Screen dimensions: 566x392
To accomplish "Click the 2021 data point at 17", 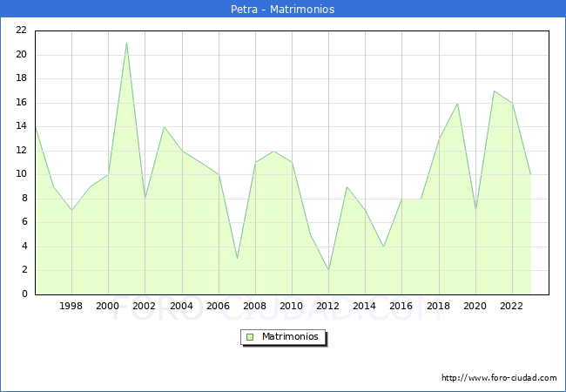I will (494, 91).
